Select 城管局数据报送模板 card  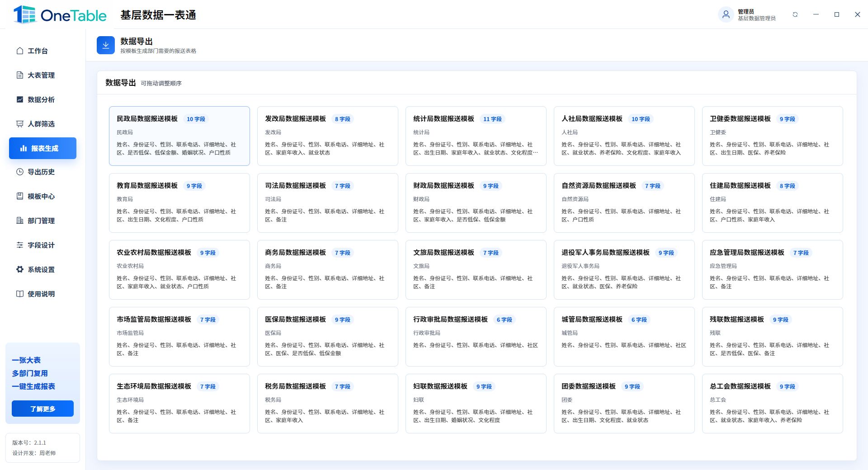pyautogui.click(x=624, y=337)
